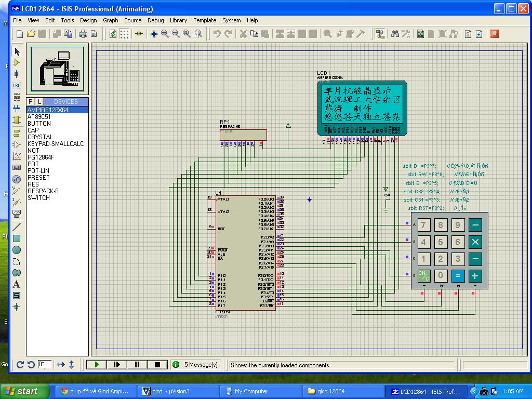Screen dimensions: 532x399
Task: Open the Template menu
Action: [205, 20]
